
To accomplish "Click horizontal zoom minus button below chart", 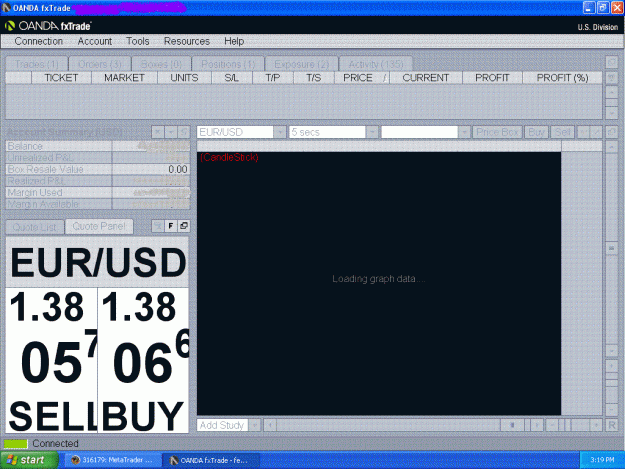I will pyautogui.click(x=552, y=425).
